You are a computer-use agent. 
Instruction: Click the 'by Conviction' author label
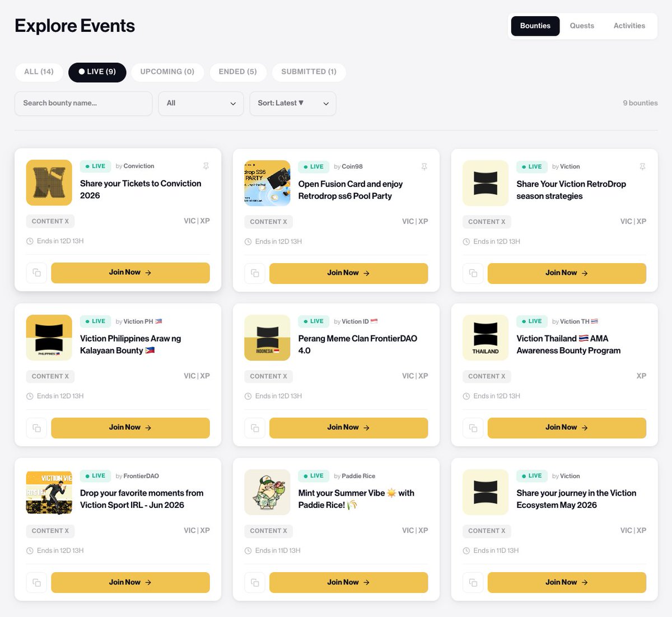135,166
